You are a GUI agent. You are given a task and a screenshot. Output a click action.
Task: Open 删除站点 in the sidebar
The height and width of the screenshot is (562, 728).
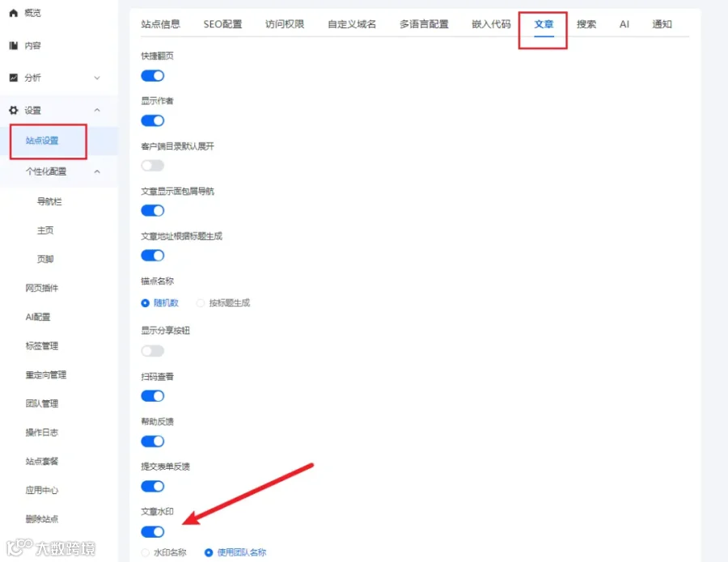pyautogui.click(x=42, y=519)
